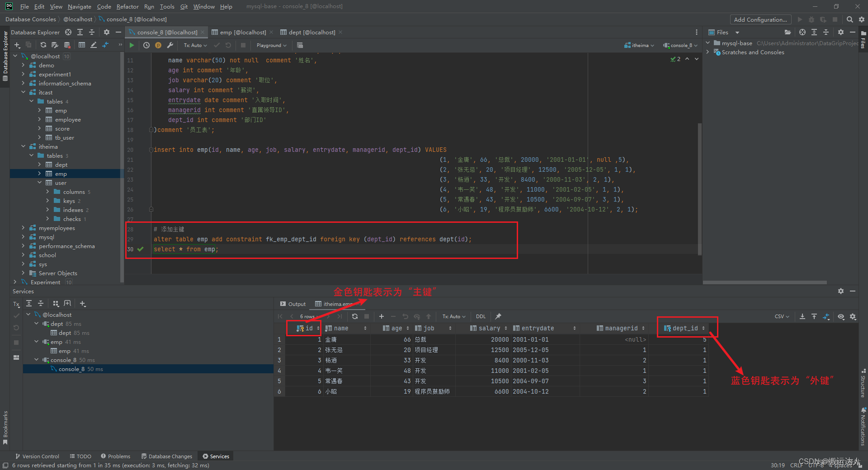Open Database Changes tool window button
This screenshot has width=868, height=470.
click(x=166, y=456)
